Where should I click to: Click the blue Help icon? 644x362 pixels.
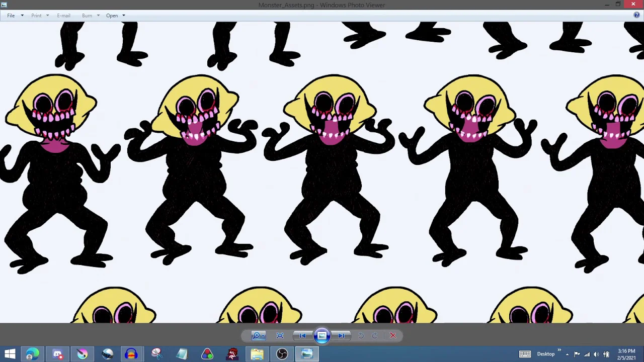636,16
